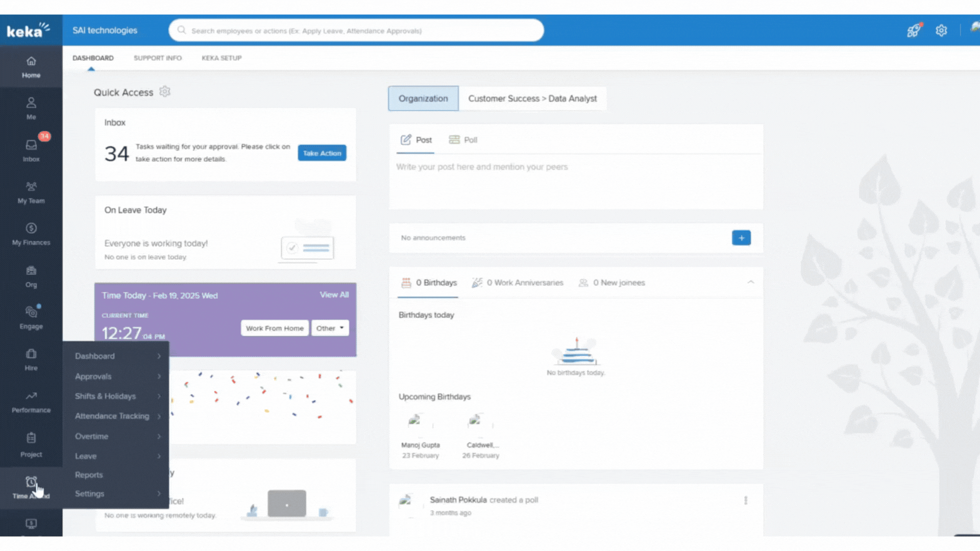Select the Organization feed toggle

(423, 98)
